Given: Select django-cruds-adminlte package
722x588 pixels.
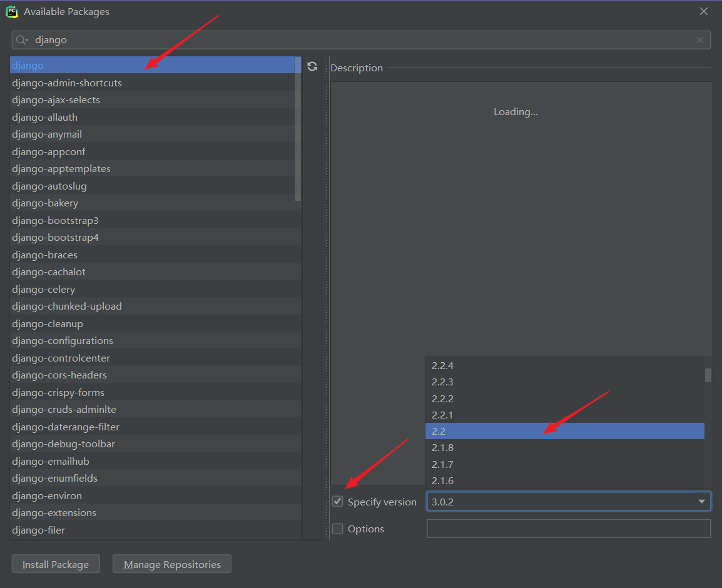Looking at the screenshot, I should [x=155, y=409].
